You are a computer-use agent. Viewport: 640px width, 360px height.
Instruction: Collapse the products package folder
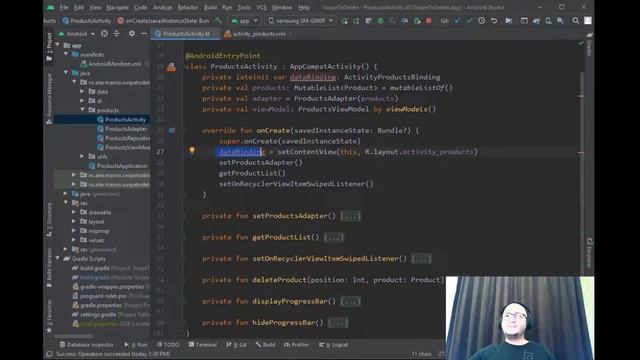pos(82,110)
